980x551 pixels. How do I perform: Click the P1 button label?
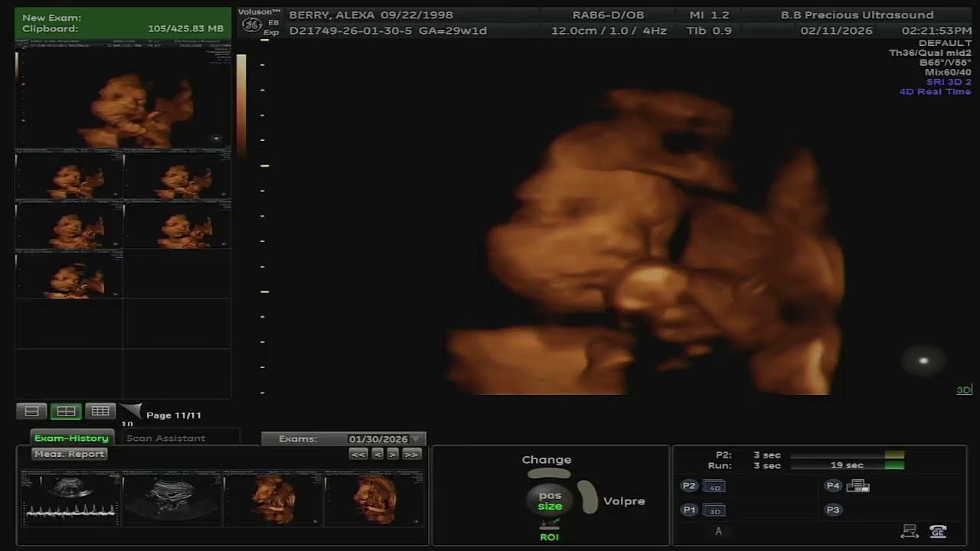click(689, 510)
